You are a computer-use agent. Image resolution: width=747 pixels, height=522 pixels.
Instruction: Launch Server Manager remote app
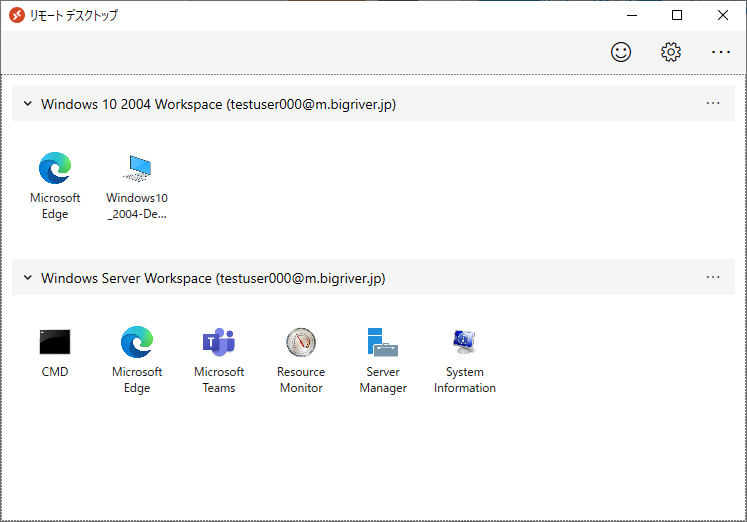pos(383,360)
